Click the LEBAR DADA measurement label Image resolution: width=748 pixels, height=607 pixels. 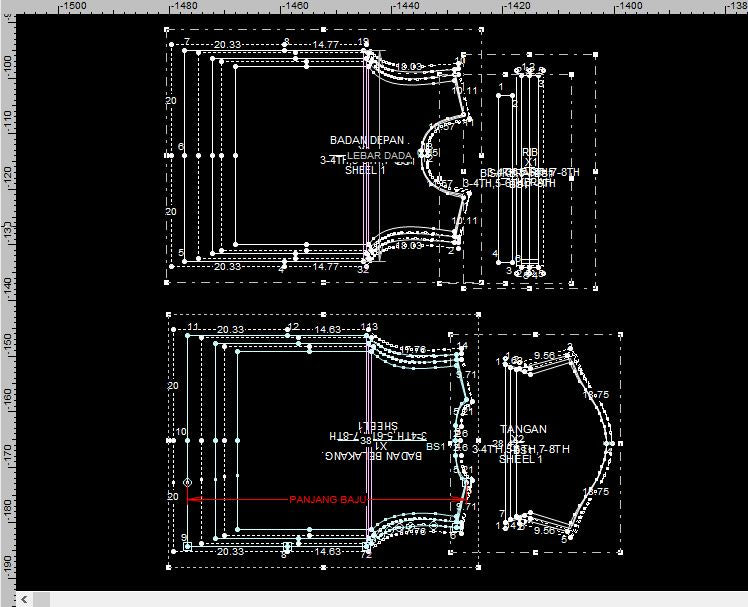click(x=381, y=155)
